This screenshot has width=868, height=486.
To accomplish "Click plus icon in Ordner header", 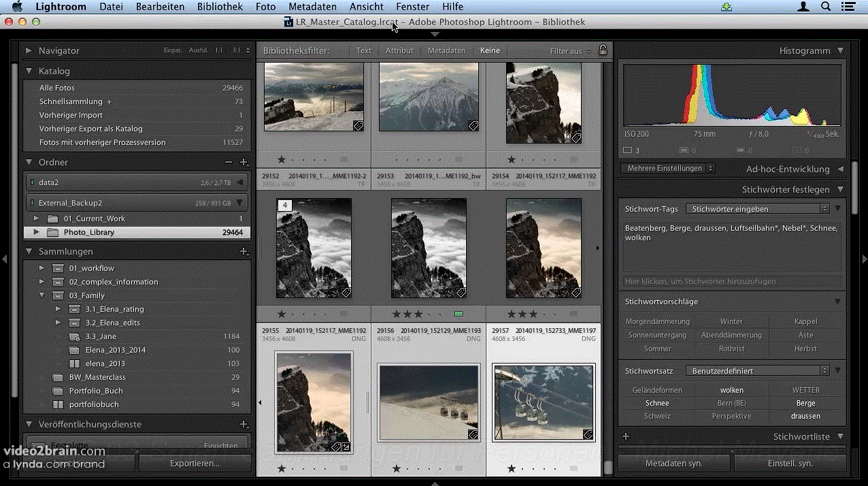I will pos(244,163).
